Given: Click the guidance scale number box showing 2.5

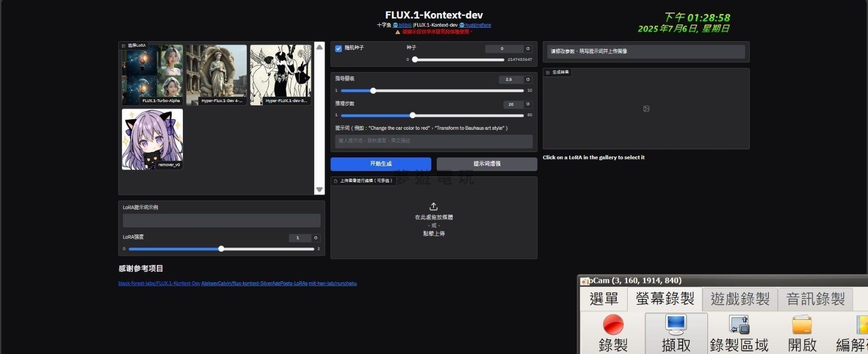Looking at the screenshot, I should 510,80.
